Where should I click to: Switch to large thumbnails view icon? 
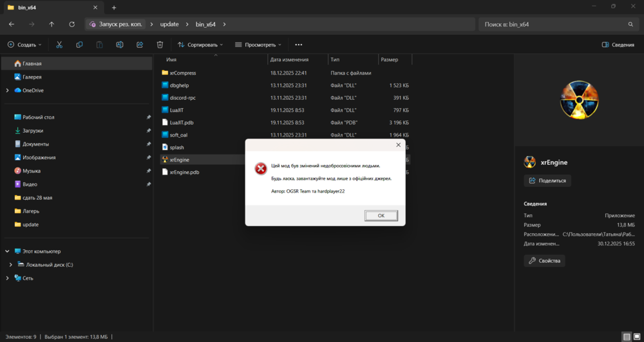[x=636, y=337]
